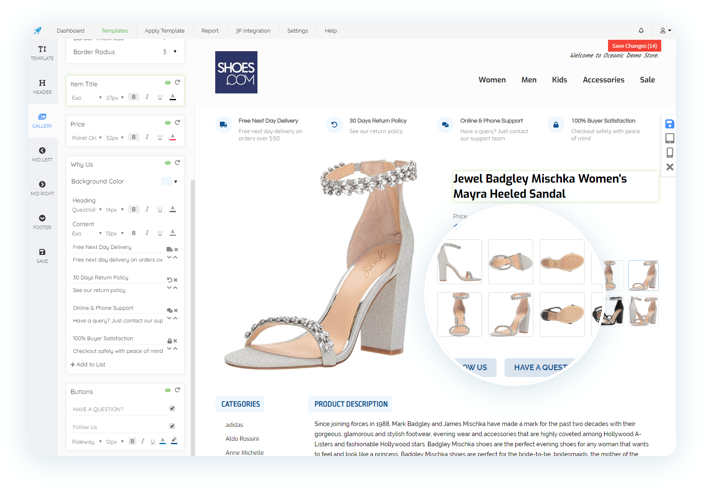
Task: Toggle Item Title visibility eye
Action: (167, 83)
